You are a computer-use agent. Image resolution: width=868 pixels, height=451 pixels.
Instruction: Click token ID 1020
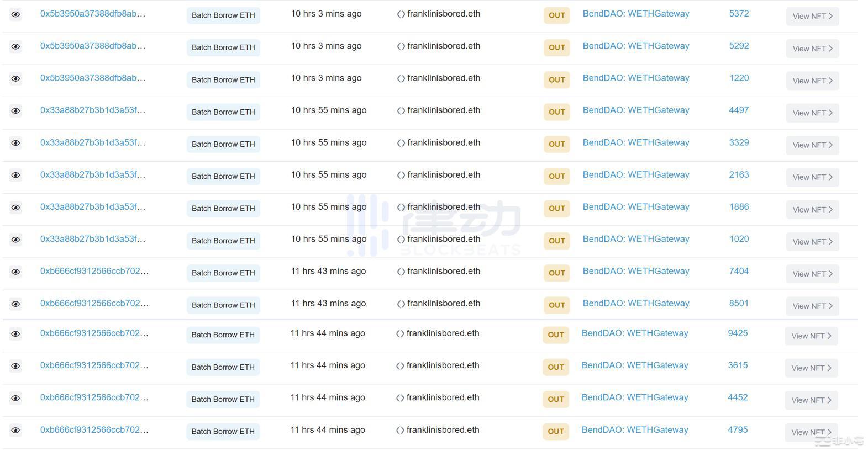click(x=739, y=239)
